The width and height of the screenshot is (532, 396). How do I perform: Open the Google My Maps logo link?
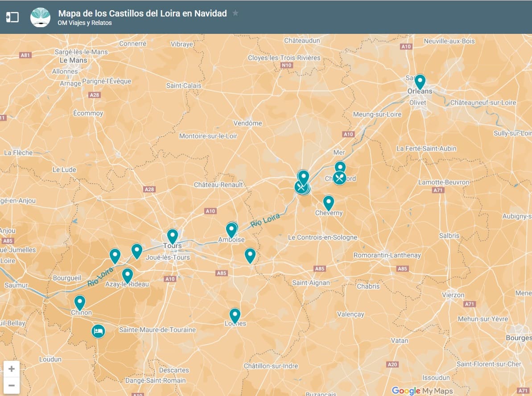click(422, 391)
